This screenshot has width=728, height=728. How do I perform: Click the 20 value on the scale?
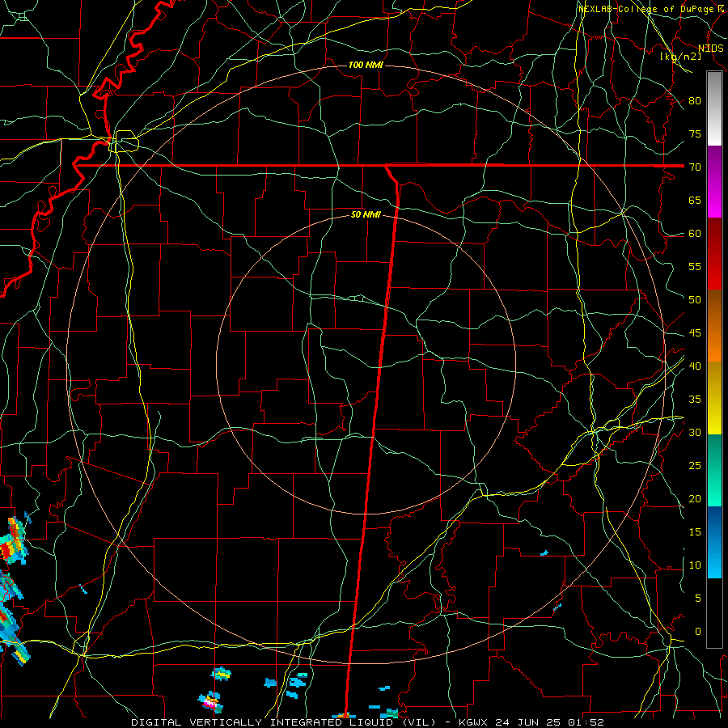click(x=695, y=499)
